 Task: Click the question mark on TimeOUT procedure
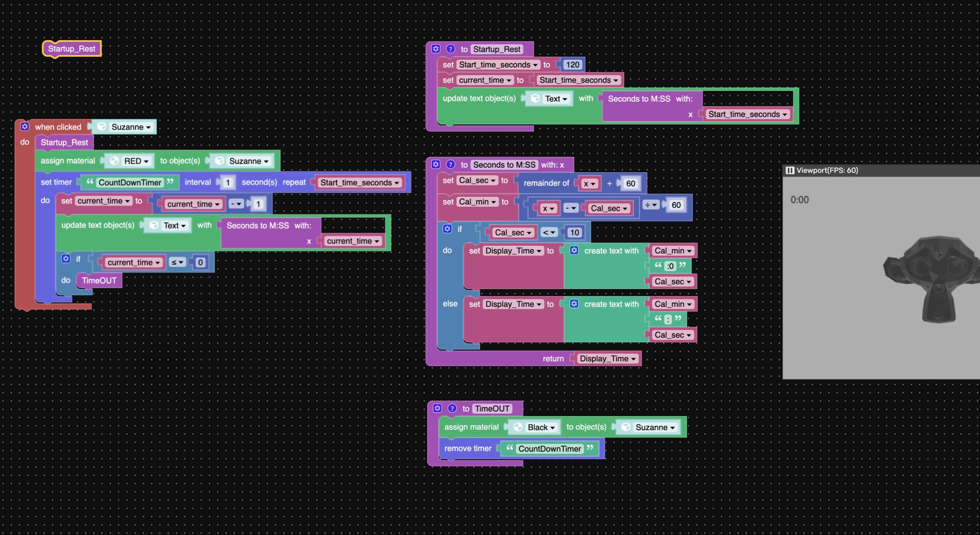[x=452, y=408]
